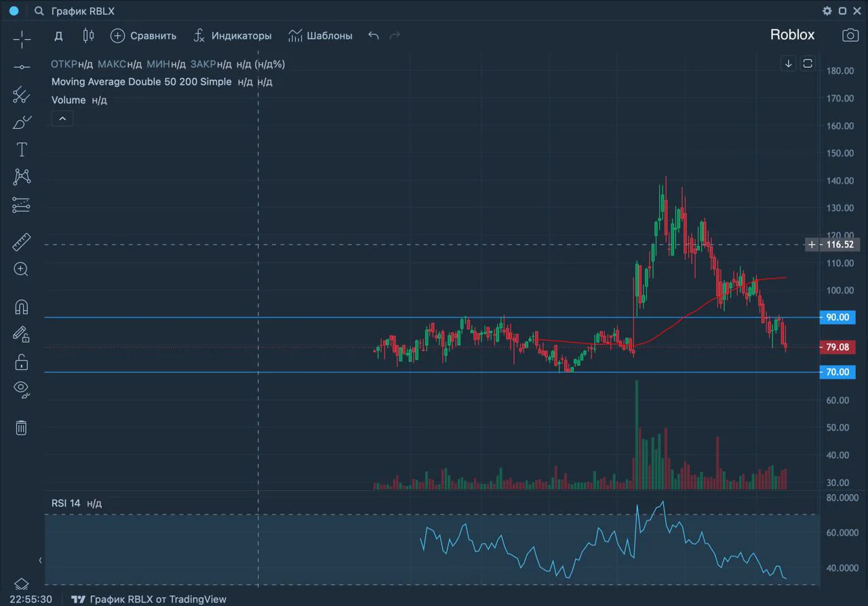
Task: Change the Д timeframe interval
Action: (59, 36)
